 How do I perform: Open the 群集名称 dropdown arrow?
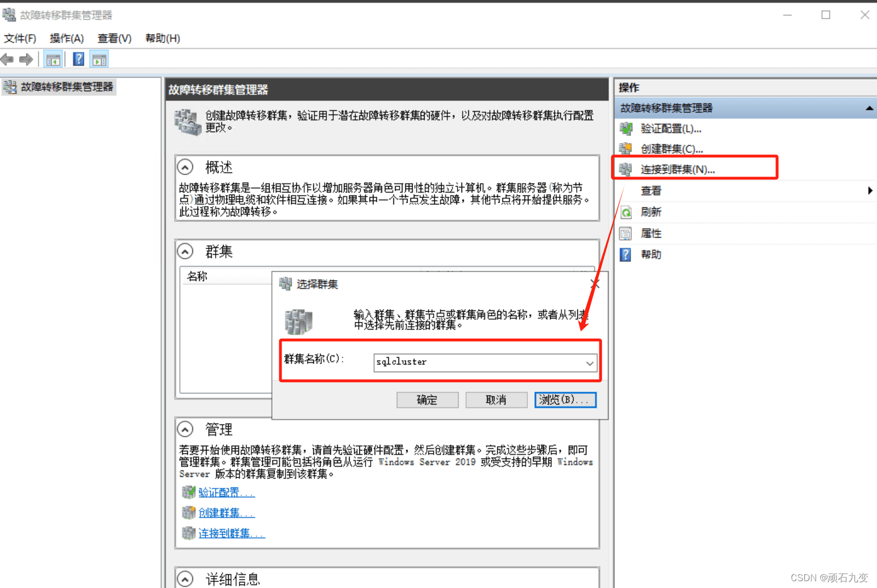(x=590, y=363)
